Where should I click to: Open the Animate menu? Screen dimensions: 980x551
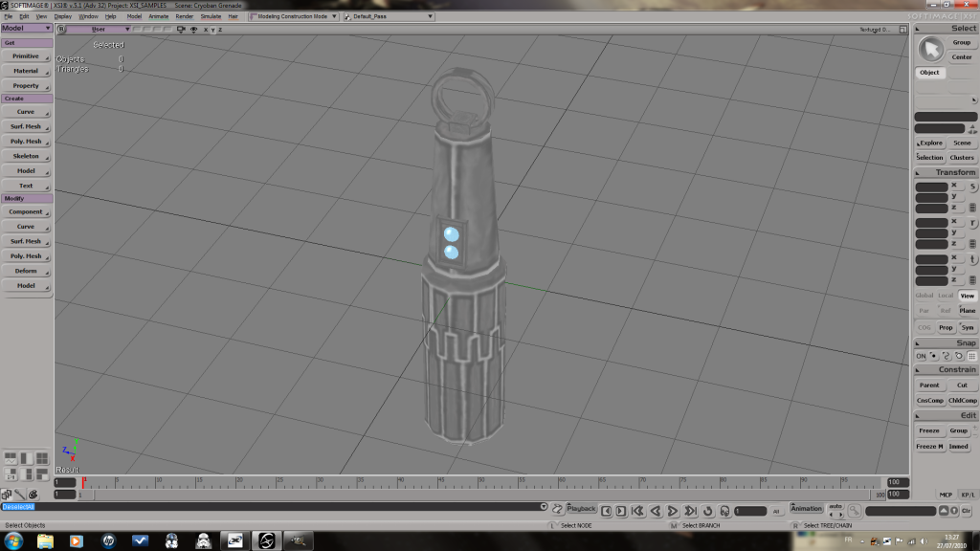[158, 16]
